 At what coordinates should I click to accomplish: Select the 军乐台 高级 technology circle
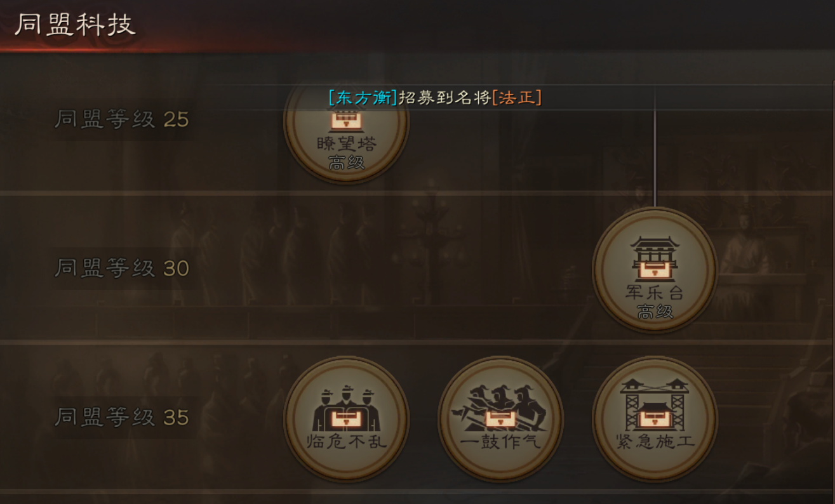[x=655, y=269]
